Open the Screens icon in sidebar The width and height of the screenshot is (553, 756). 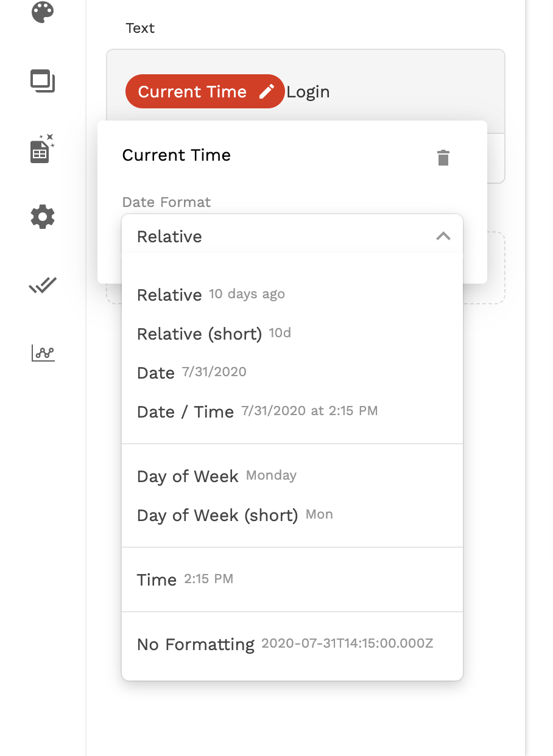43,82
